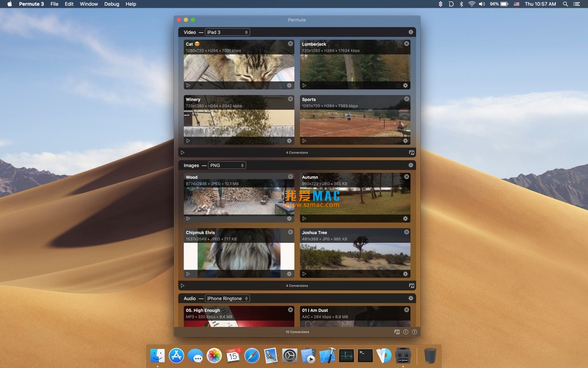Open settings gear on the Joshua Tree image

click(x=405, y=274)
